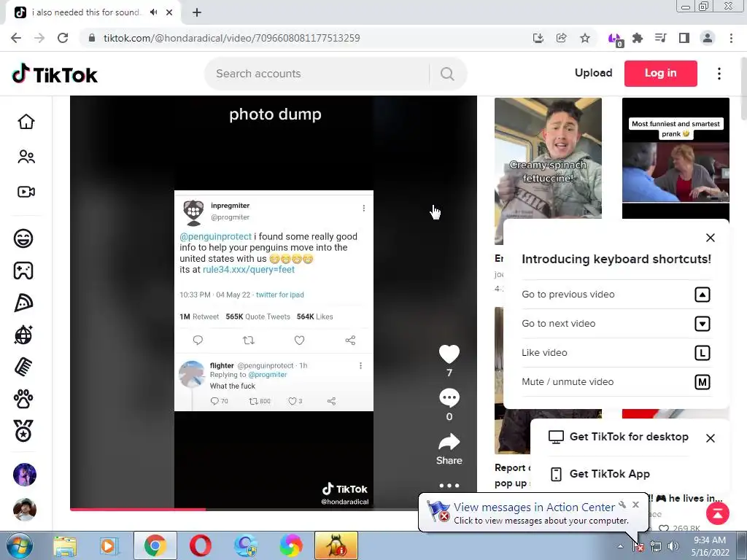Click the volume icon in system tray
The height and width of the screenshot is (560, 747).
673,547
